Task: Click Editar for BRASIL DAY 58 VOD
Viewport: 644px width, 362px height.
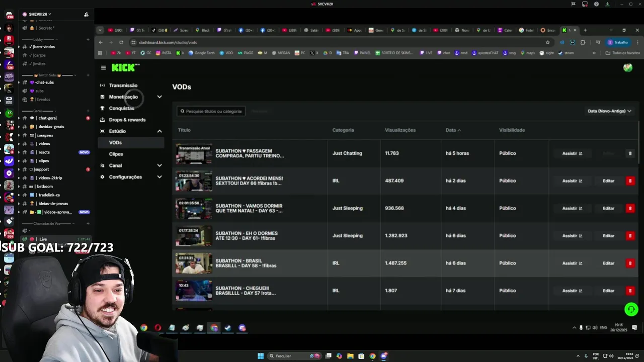Action: [608, 263]
